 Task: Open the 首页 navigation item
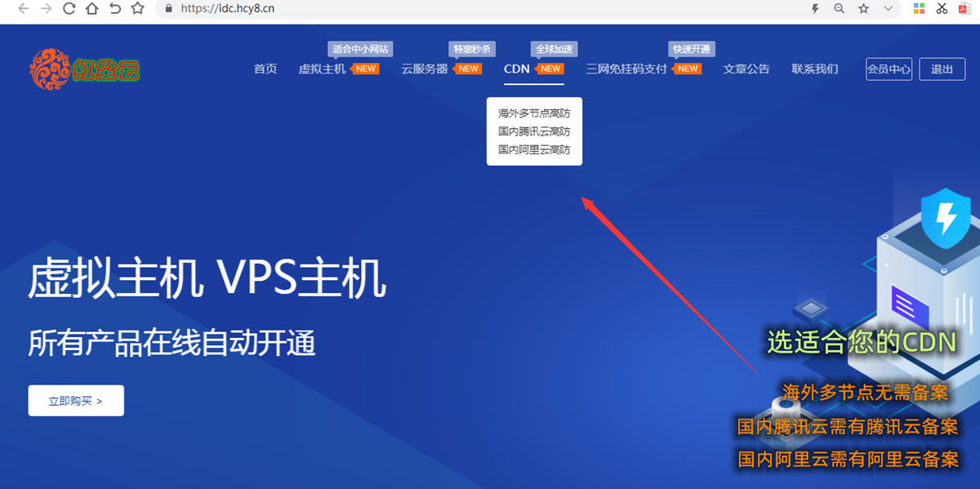point(265,69)
